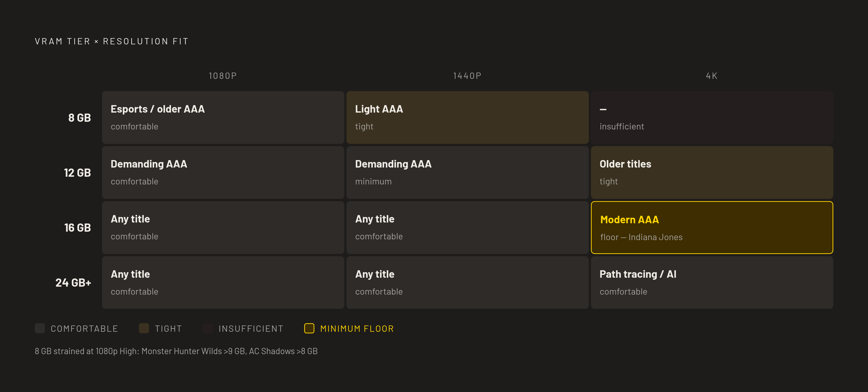Select the 1440P column header
Image resolution: width=868 pixels, height=392 pixels.
pos(467,76)
